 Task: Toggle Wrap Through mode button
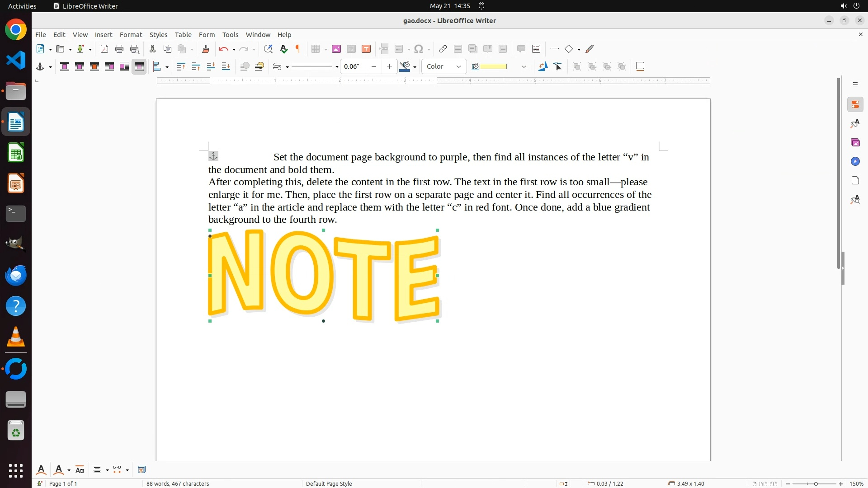[139, 66]
